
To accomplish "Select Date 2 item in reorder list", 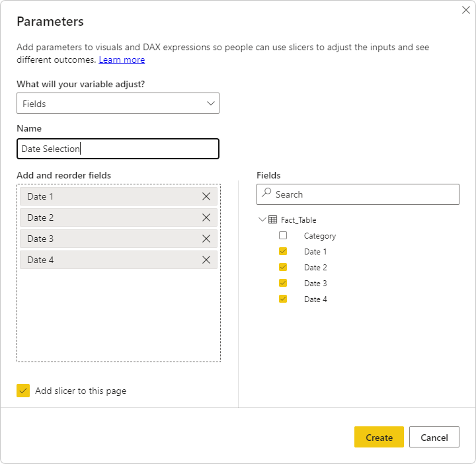I will tap(106, 217).
